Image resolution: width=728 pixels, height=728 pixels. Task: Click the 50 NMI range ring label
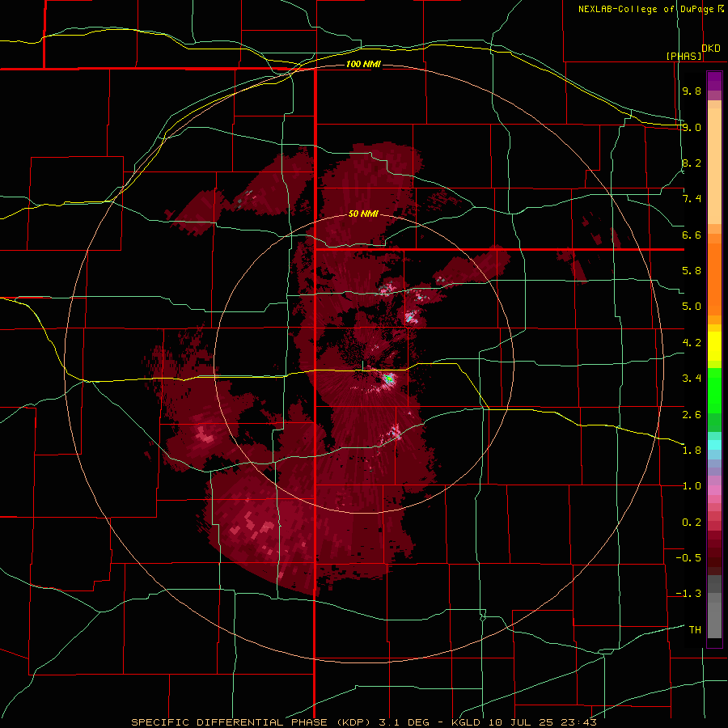(363, 214)
